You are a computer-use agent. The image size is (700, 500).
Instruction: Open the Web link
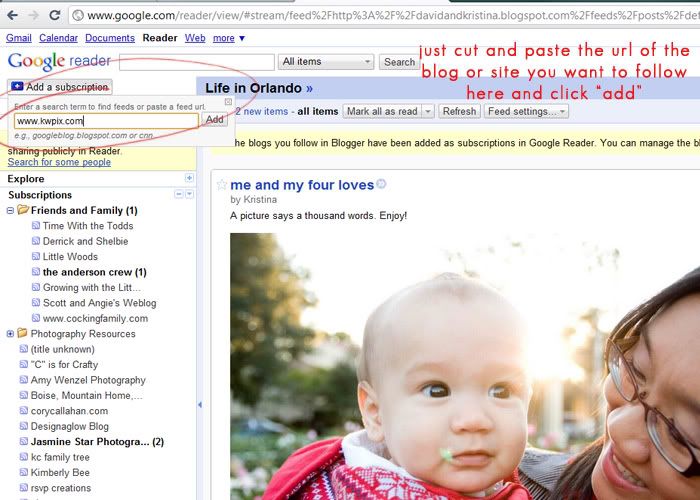tap(195, 38)
